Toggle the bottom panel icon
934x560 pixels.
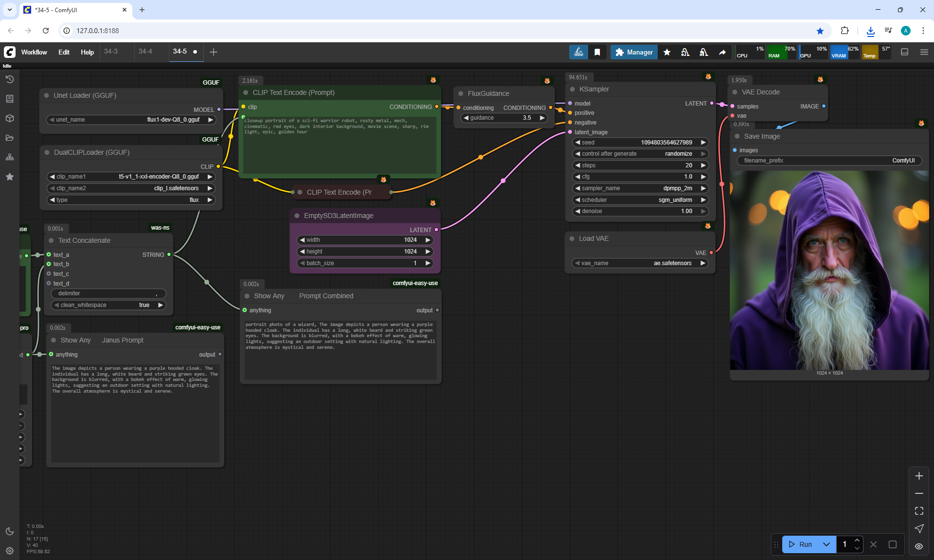[904, 52]
